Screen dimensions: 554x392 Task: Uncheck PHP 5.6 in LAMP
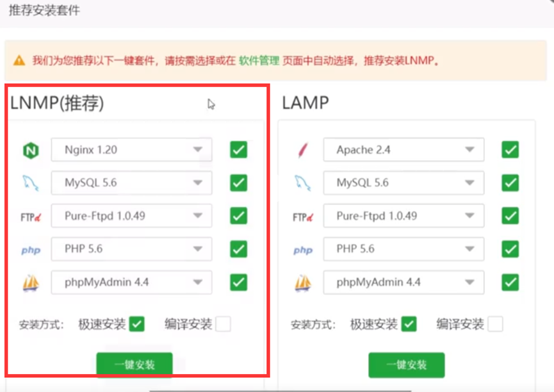coord(510,249)
